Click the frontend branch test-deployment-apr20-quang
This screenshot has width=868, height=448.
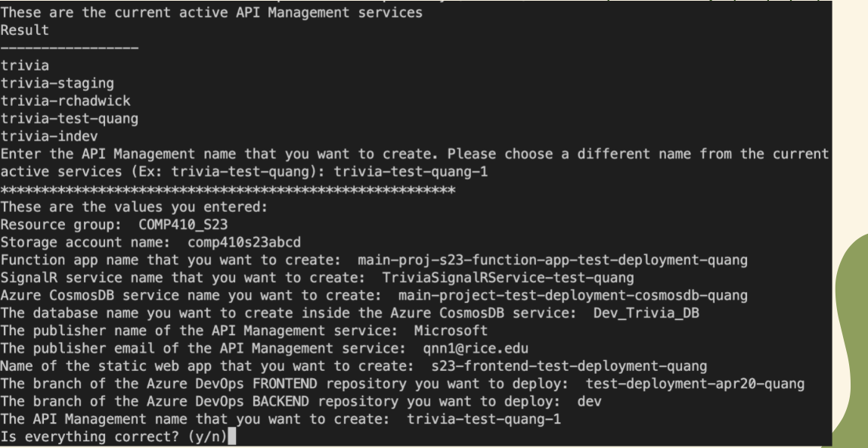point(696,384)
